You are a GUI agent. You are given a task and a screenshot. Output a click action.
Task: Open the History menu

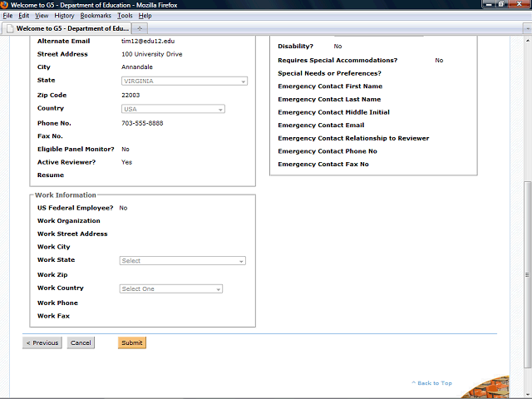coord(64,16)
